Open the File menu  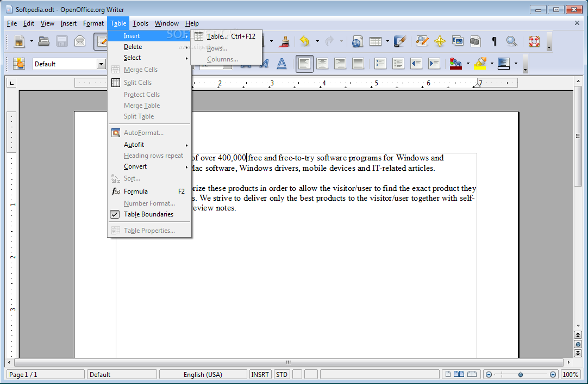coord(12,23)
